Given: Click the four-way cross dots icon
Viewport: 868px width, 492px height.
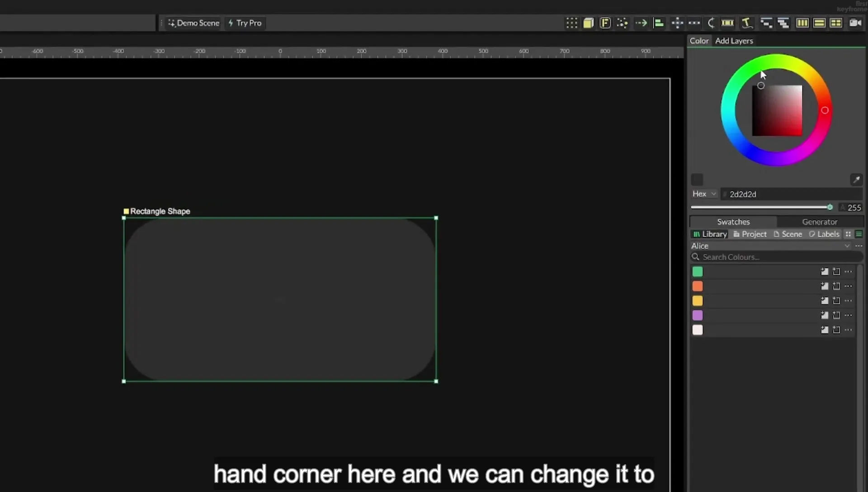Looking at the screenshot, I should click(677, 23).
